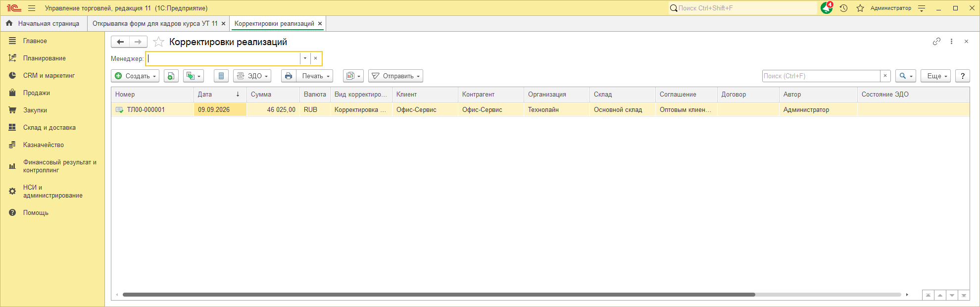Image resolution: width=980 pixels, height=307 pixels.
Task: Open the 1C logo menu
Action: click(14, 8)
